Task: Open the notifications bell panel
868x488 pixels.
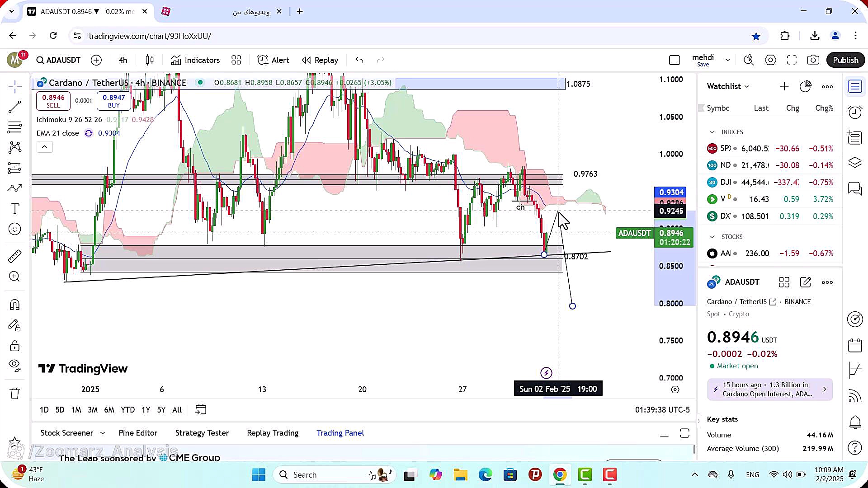Action: click(x=855, y=422)
